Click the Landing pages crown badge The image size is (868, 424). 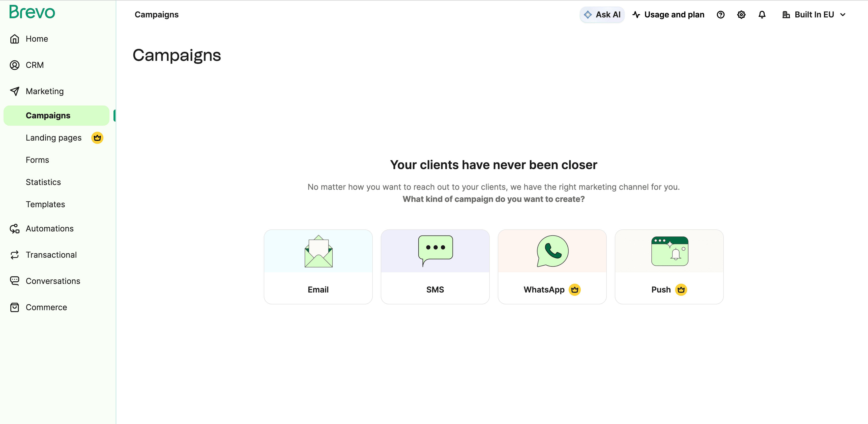tap(97, 138)
